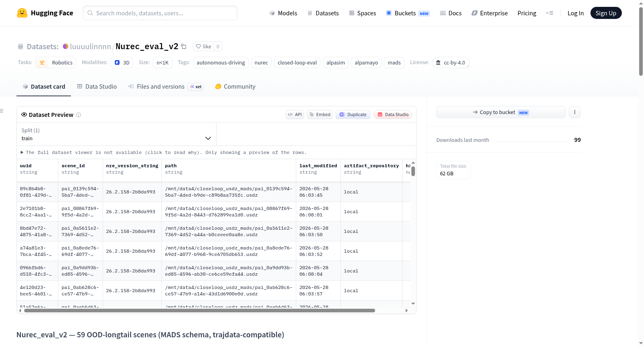Screen dimensions: 644x347
Task: Select the alpamayo tag
Action: click(366, 62)
